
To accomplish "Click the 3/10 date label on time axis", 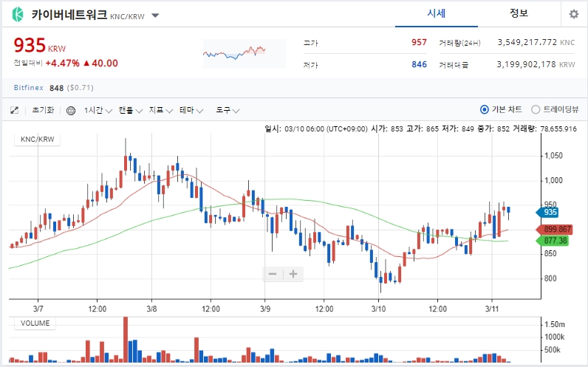I will pyautogui.click(x=378, y=309).
